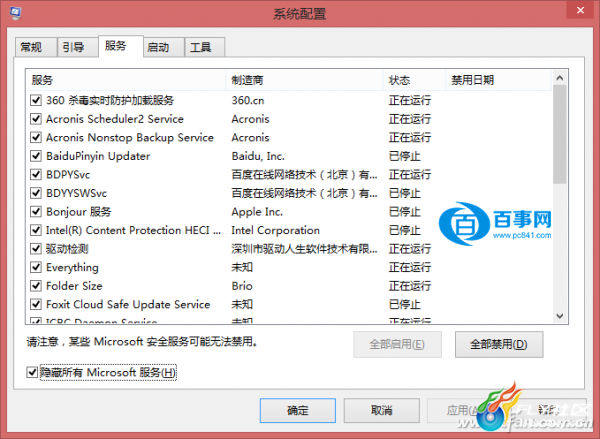Click the 取消 button

pos(382,410)
